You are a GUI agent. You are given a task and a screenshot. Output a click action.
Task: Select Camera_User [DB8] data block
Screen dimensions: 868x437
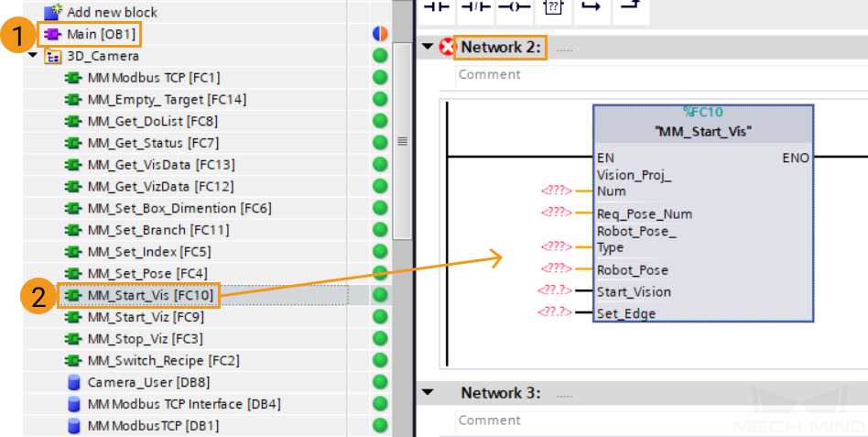coord(148,382)
